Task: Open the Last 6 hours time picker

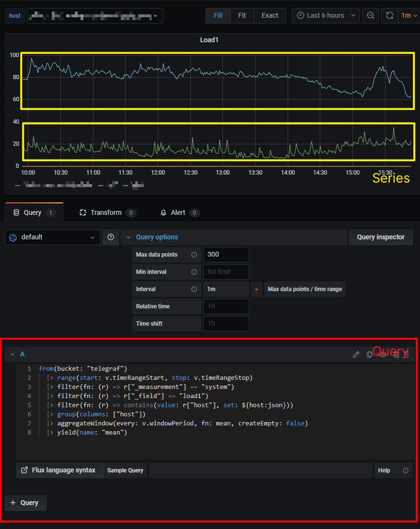Action: pyautogui.click(x=326, y=15)
